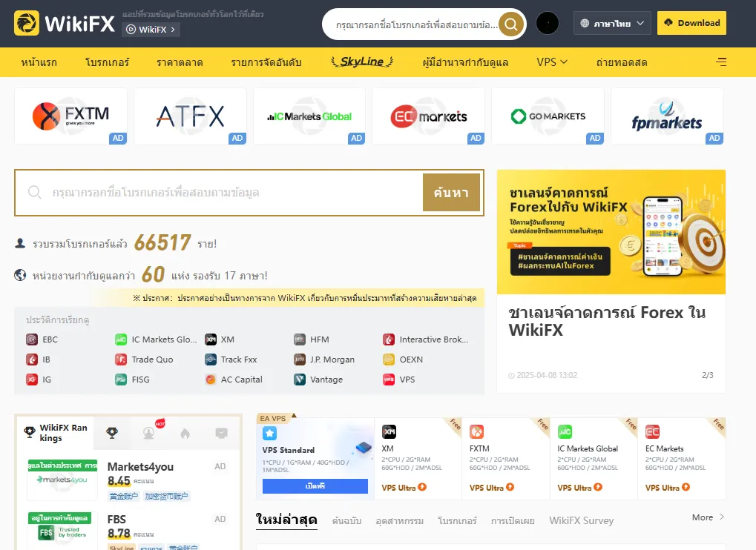This screenshot has height=550, width=756.
Task: Click the ค้นหา search button
Action: click(x=451, y=193)
